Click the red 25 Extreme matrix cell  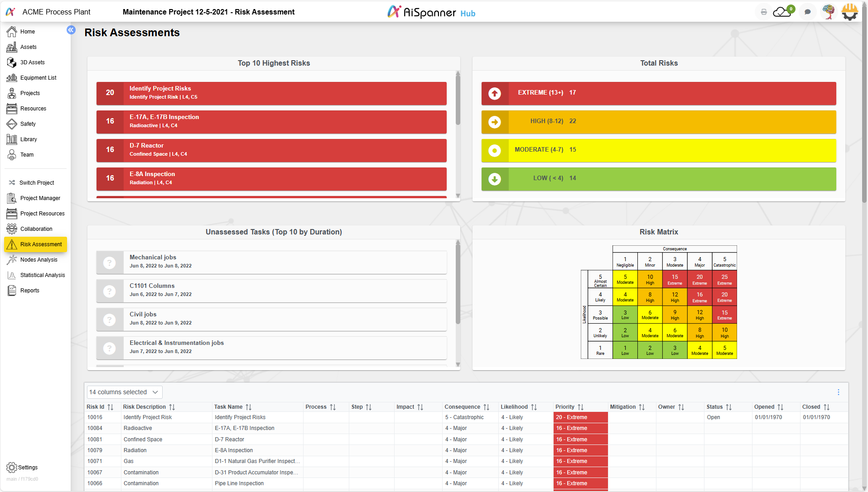pyautogui.click(x=724, y=279)
